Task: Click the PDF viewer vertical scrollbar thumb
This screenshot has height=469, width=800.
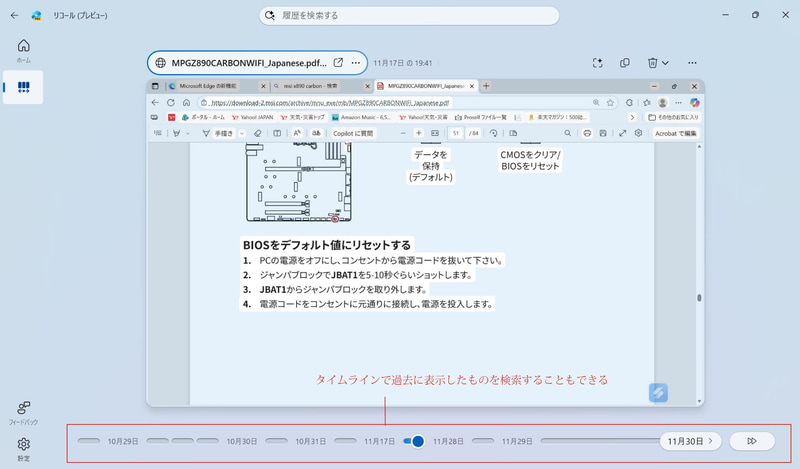Action: (699, 298)
